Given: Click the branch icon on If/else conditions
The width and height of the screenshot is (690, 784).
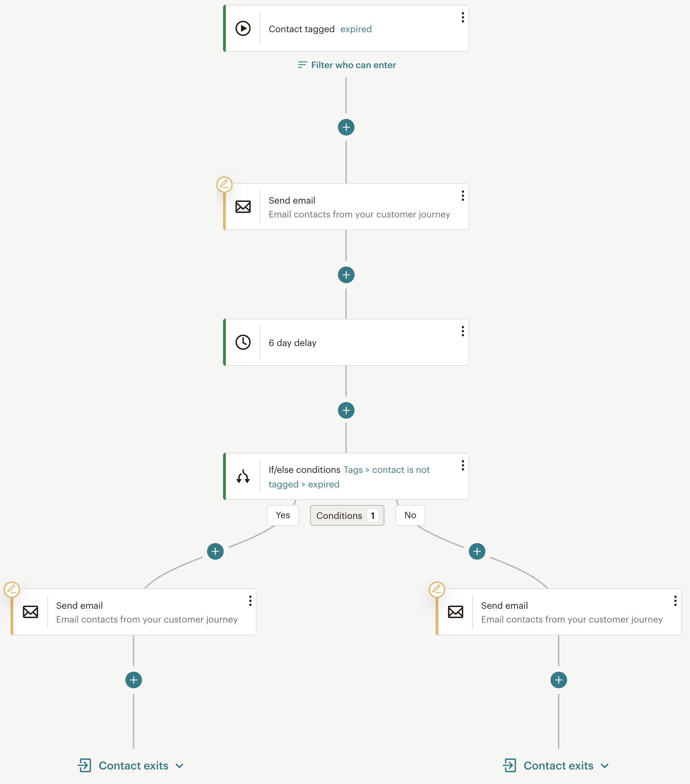Looking at the screenshot, I should [243, 476].
